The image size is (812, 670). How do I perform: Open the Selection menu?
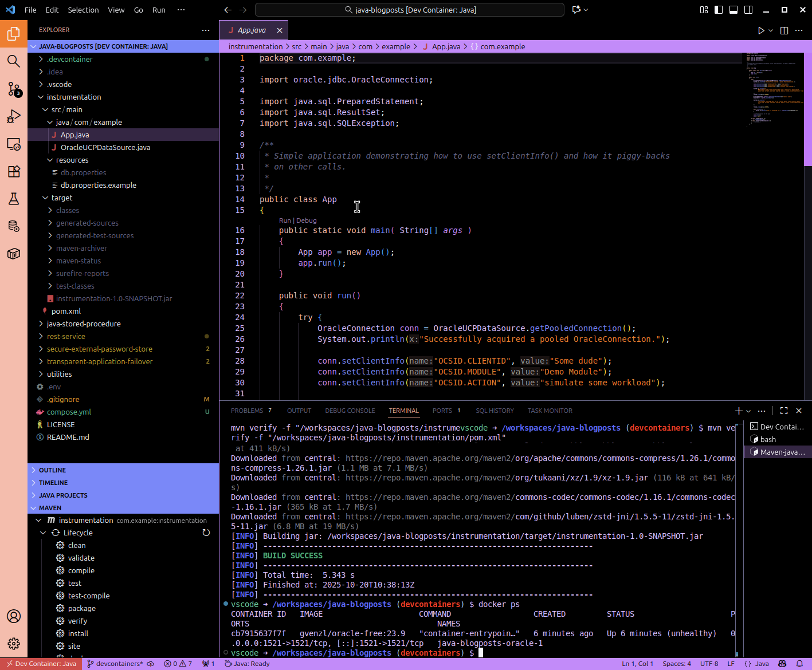point(83,10)
